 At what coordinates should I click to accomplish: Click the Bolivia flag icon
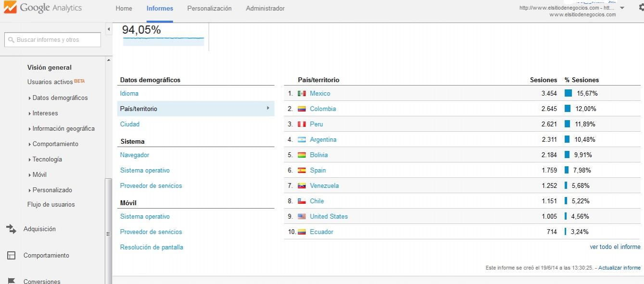pos(302,155)
